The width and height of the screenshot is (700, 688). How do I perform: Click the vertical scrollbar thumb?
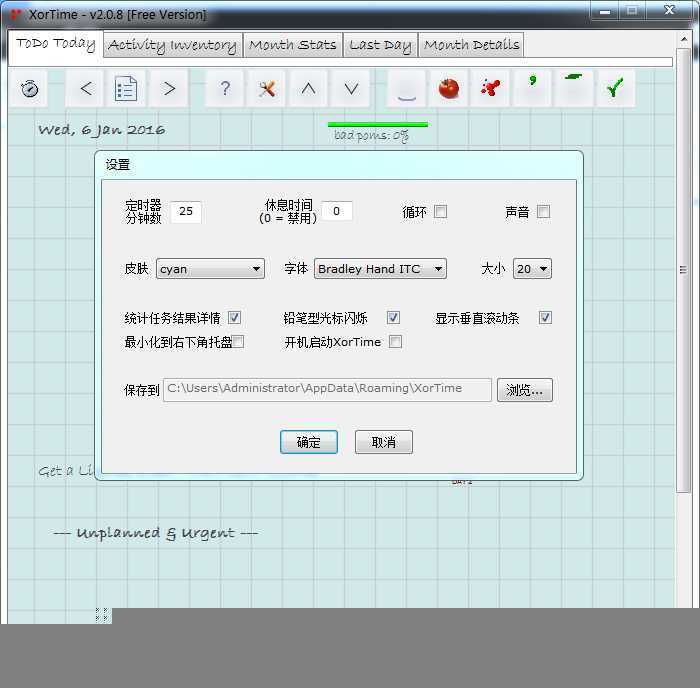[683, 270]
